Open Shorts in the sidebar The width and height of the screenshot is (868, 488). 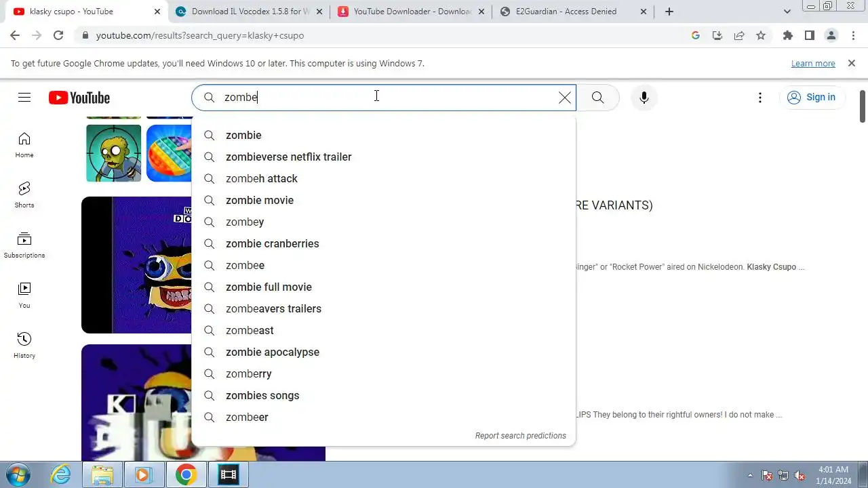(24, 195)
